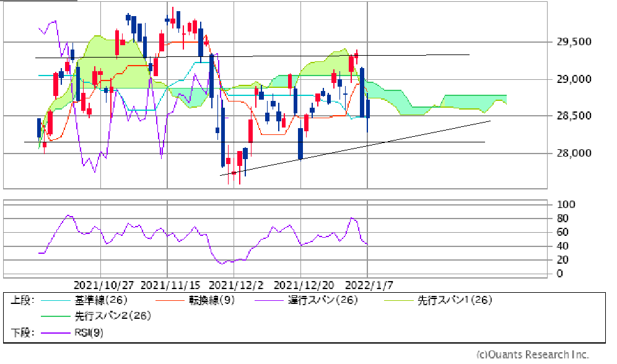Screen dimensions: 617x364
Task: Click the 28,500 price axis label
Action: coord(574,116)
